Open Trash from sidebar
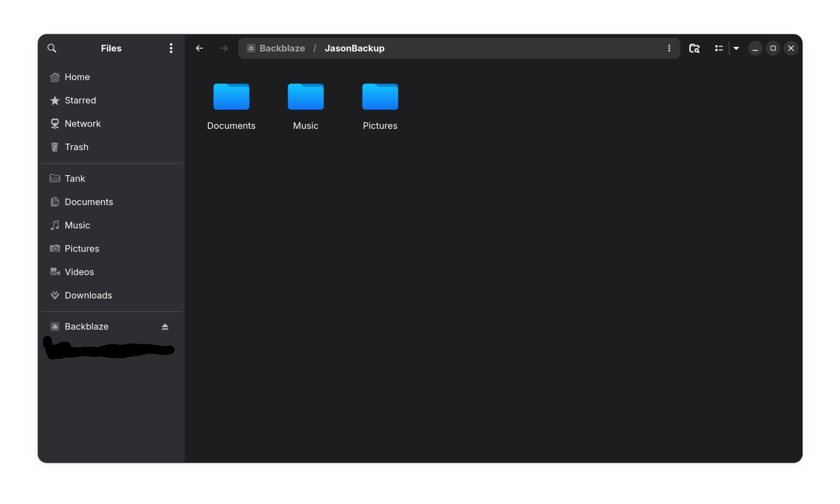This screenshot has height=504, width=840. click(77, 147)
